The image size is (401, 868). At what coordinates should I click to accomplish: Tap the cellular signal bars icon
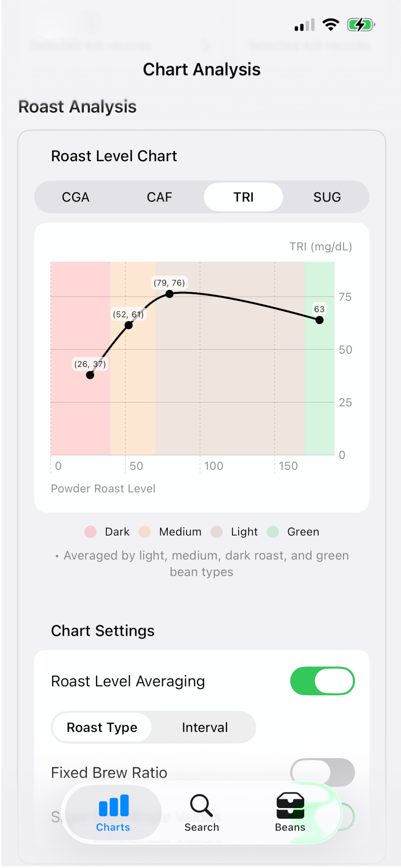(x=305, y=25)
